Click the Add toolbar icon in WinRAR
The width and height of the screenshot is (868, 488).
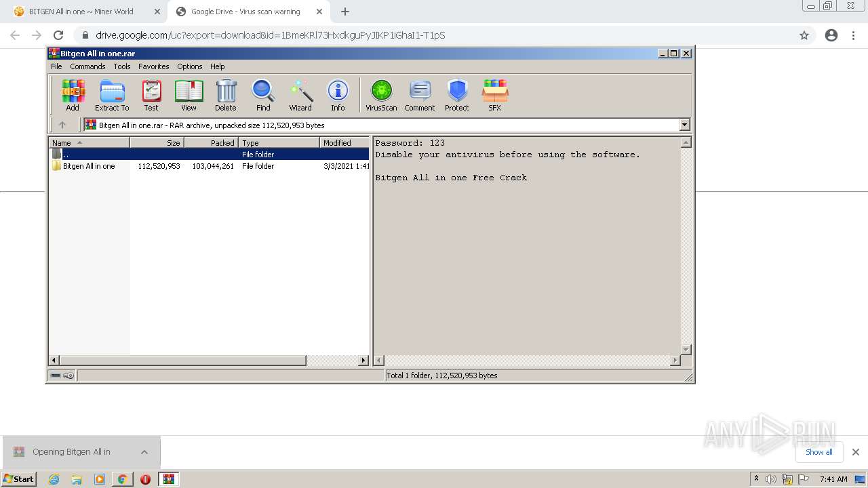[x=73, y=95]
